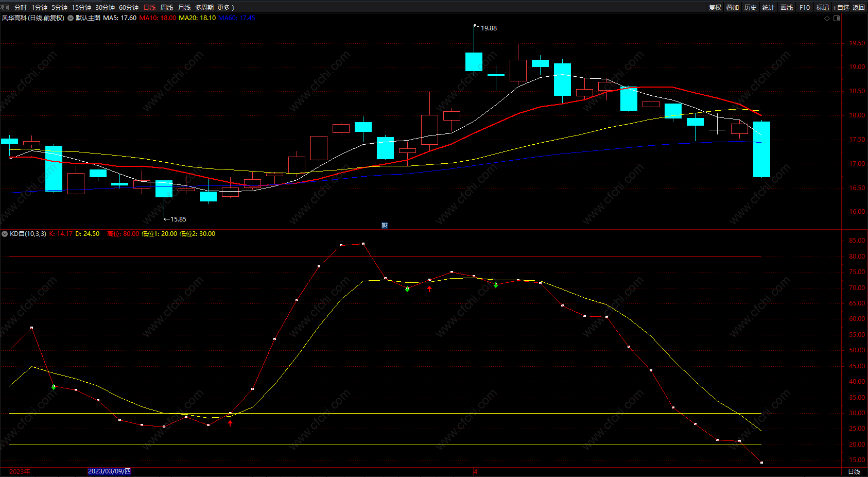Click the 低位2: 30.00 parameter
868x477 pixels.
click(198, 234)
